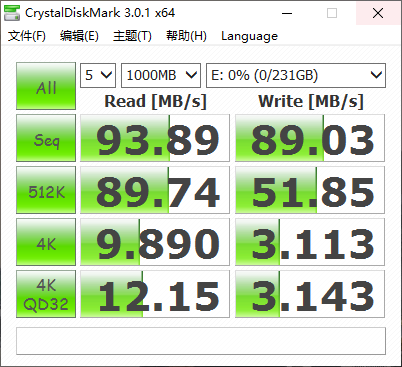Viewport: 402px width, 367px height.
Task: Expand the E: drive selection dropdown
Action: tap(296, 75)
